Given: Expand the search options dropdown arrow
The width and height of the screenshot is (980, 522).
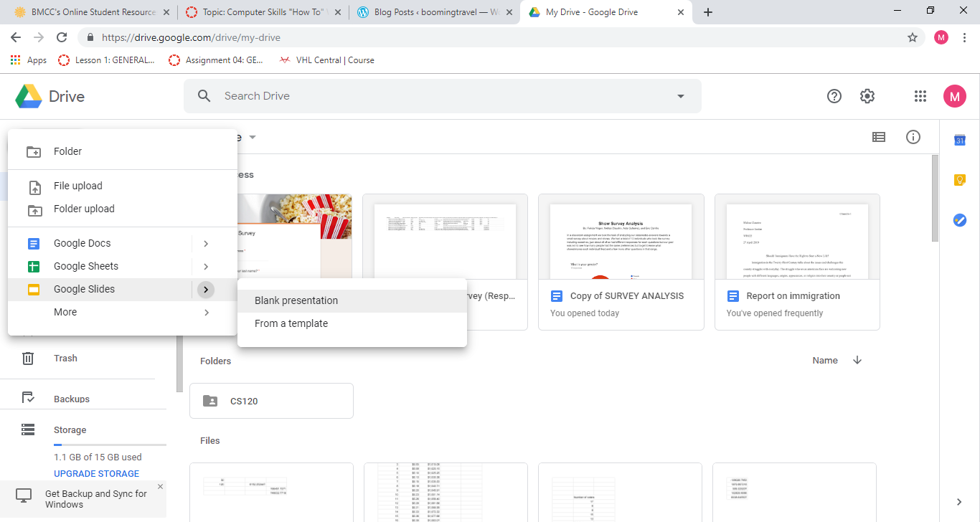Looking at the screenshot, I should 680,96.
